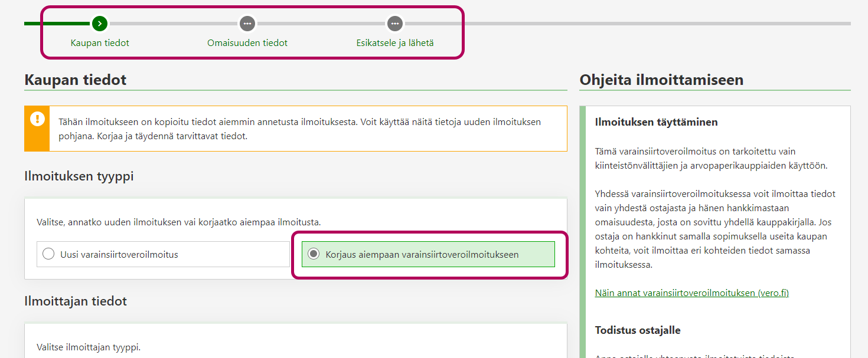The height and width of the screenshot is (358, 868).
Task: Click the Ohjeita ilmoittamiseen heading
Action: [661, 80]
